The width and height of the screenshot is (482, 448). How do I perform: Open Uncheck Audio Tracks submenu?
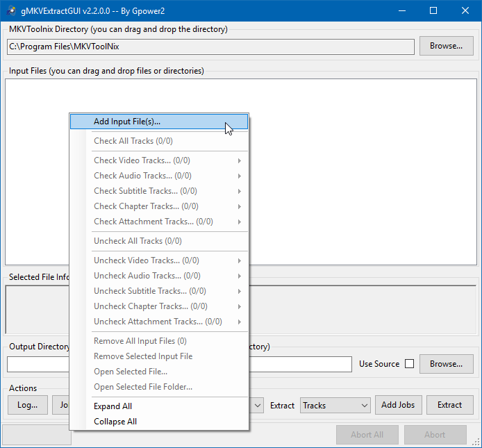click(159, 276)
